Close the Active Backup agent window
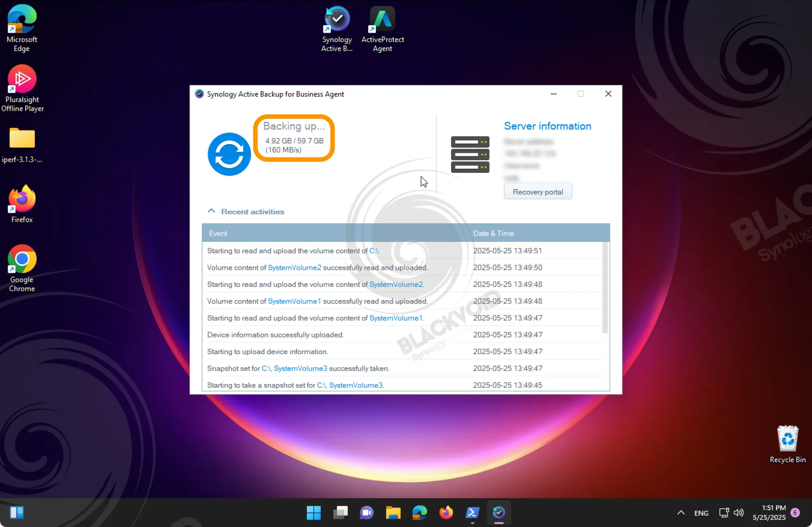The width and height of the screenshot is (812, 527). [608, 94]
